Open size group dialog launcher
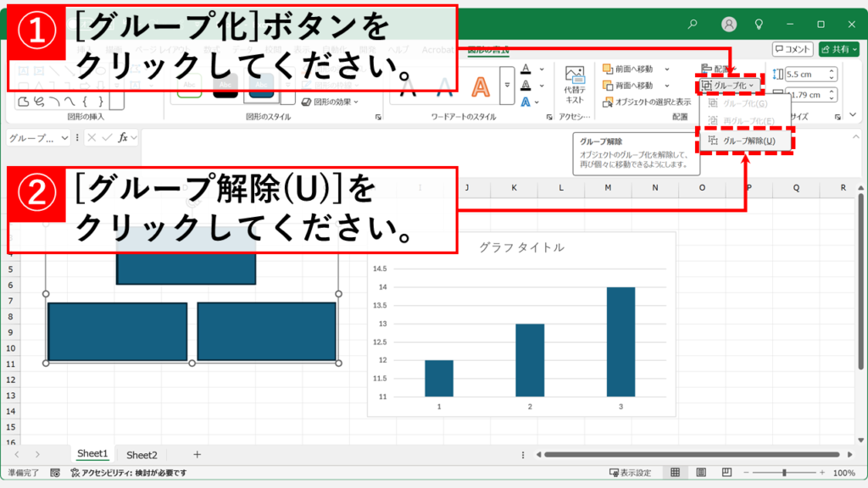The image size is (868, 488). point(837,117)
